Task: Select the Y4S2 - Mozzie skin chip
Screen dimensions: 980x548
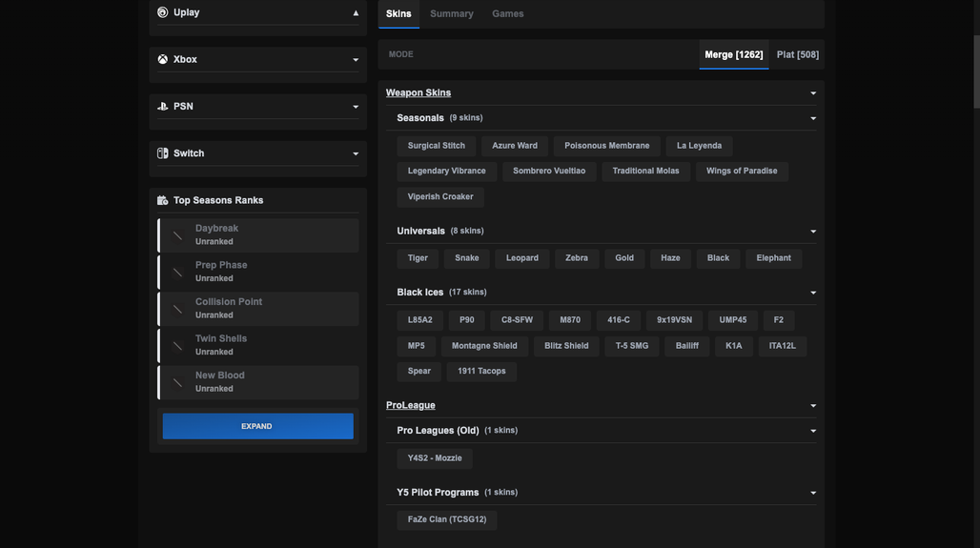Action: pos(435,458)
